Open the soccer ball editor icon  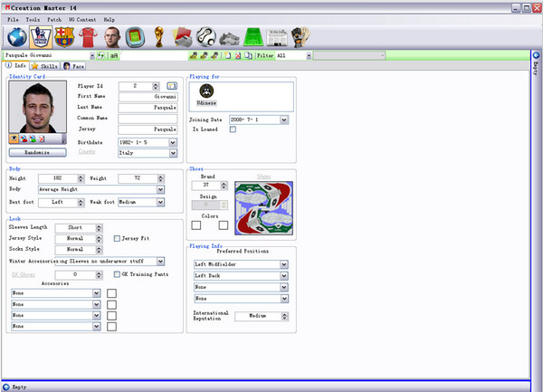(206, 37)
